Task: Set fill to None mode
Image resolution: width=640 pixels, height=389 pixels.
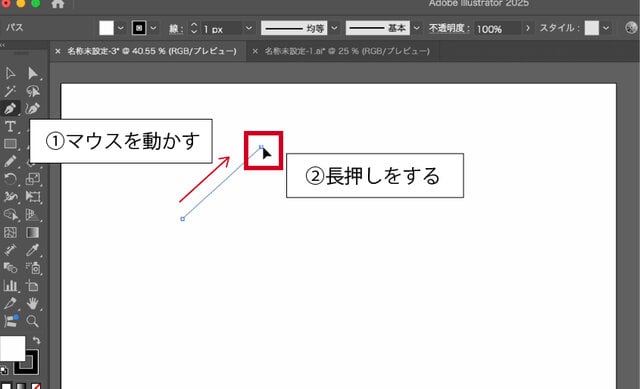Action: click(x=36, y=386)
